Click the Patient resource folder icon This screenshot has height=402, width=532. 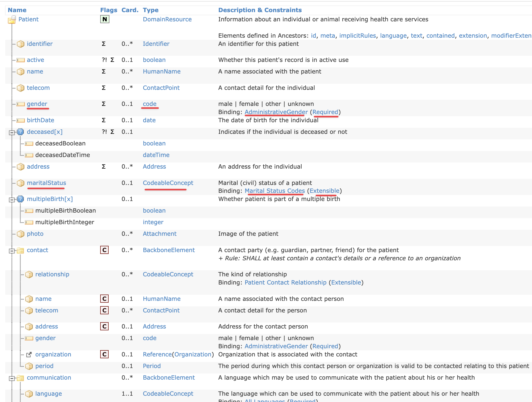click(x=12, y=19)
